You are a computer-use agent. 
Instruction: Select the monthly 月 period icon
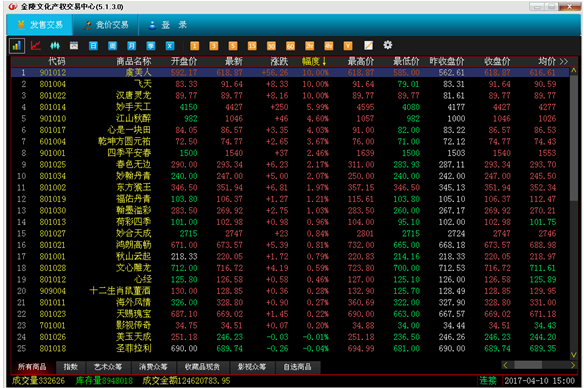(x=131, y=46)
